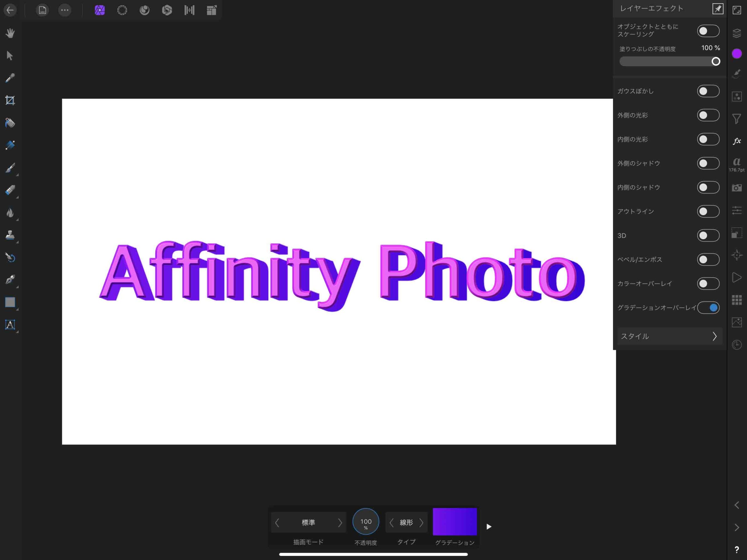Adjust the fill opacity slider handle
Screen dimensions: 747x560
click(x=715, y=62)
